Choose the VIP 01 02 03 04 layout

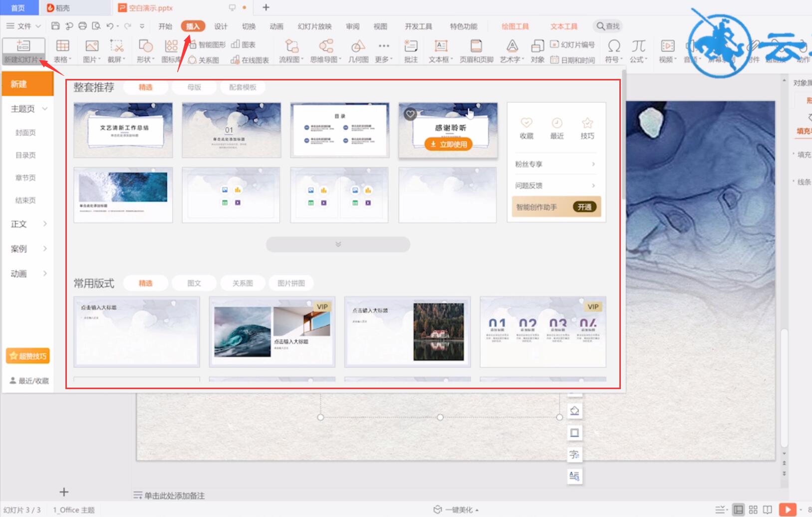click(x=543, y=332)
